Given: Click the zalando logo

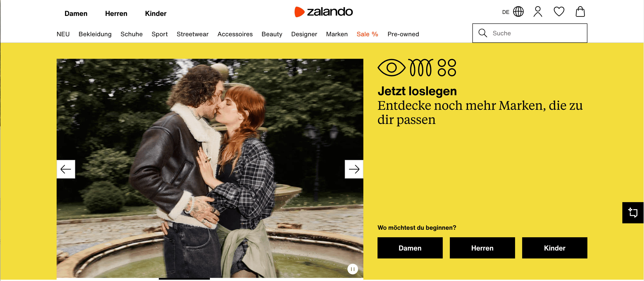Looking at the screenshot, I should (324, 12).
